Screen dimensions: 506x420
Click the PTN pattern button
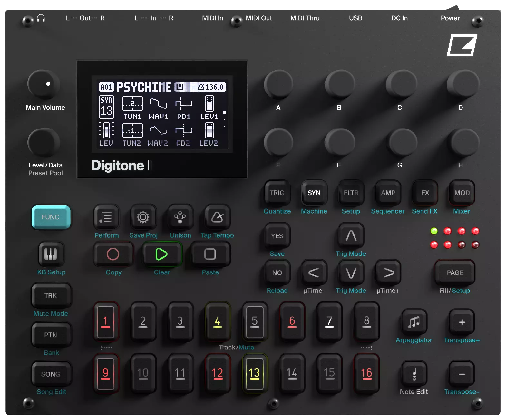pos(51,335)
